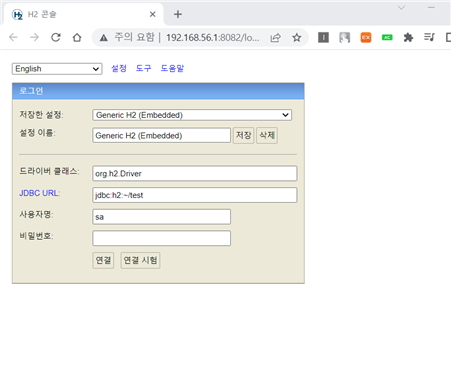Click the JDBC URL label link

coord(40,193)
